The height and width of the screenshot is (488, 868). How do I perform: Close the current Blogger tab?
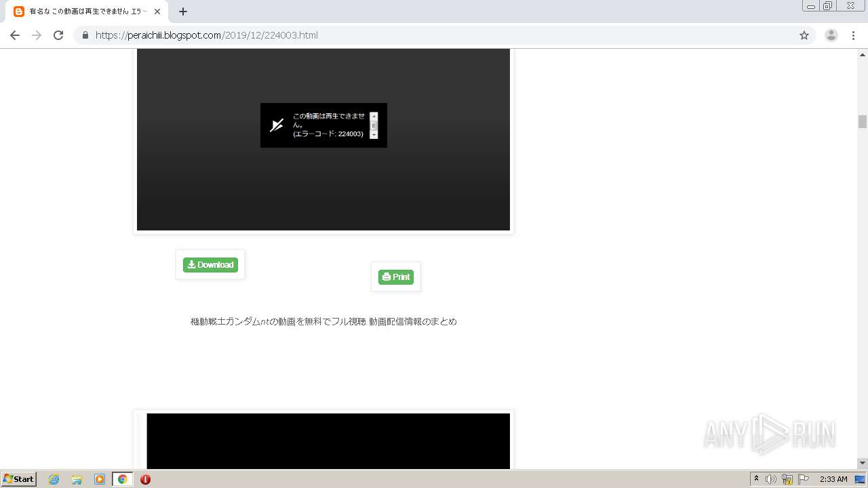(x=157, y=12)
